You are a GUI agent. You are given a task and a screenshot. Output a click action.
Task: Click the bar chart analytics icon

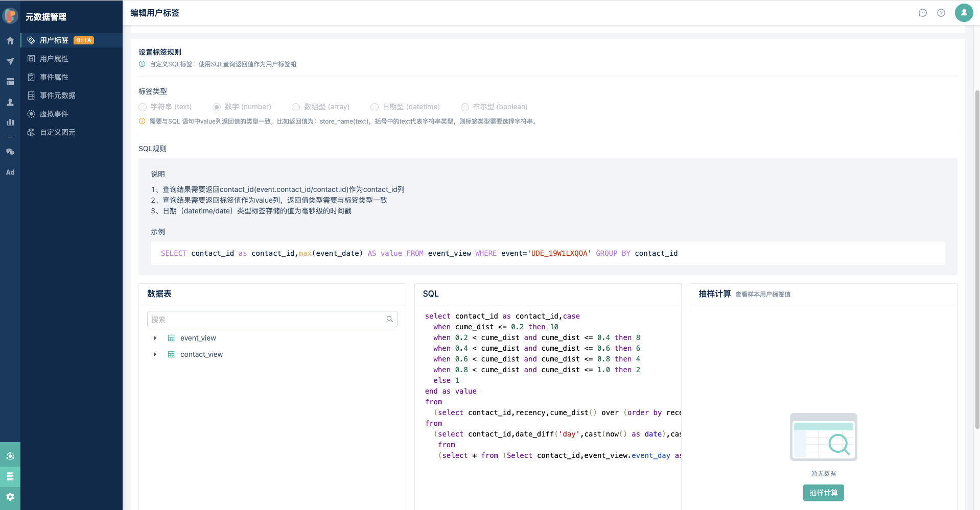(x=10, y=123)
